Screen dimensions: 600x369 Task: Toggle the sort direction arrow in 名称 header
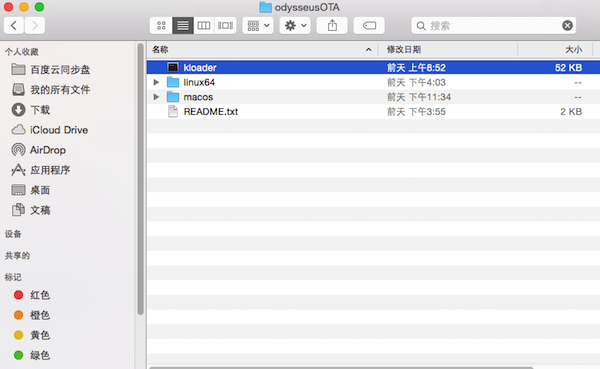368,49
